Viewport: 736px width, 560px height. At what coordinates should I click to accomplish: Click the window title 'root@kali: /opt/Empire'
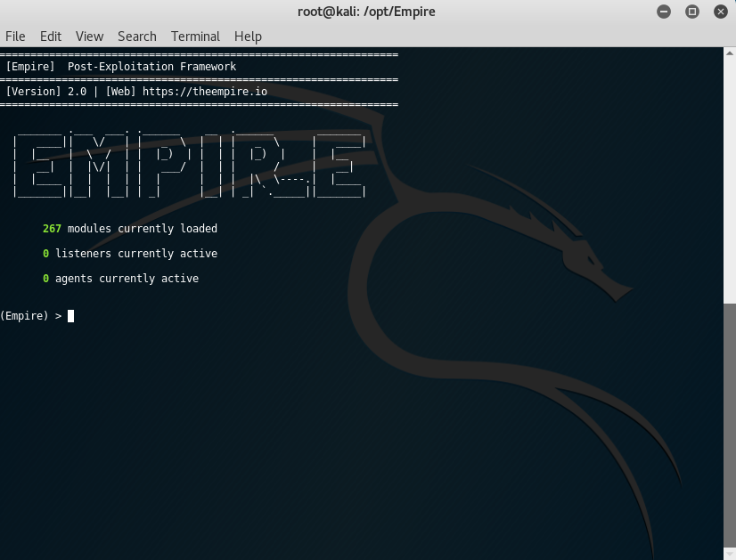(x=366, y=12)
